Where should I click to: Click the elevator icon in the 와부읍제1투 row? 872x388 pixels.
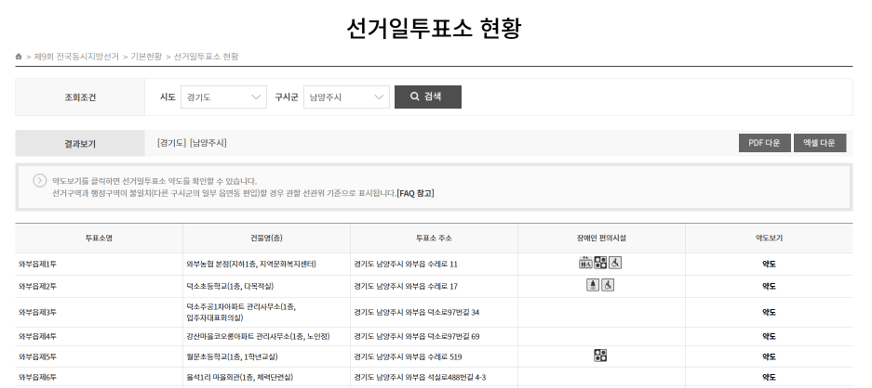[585, 263]
